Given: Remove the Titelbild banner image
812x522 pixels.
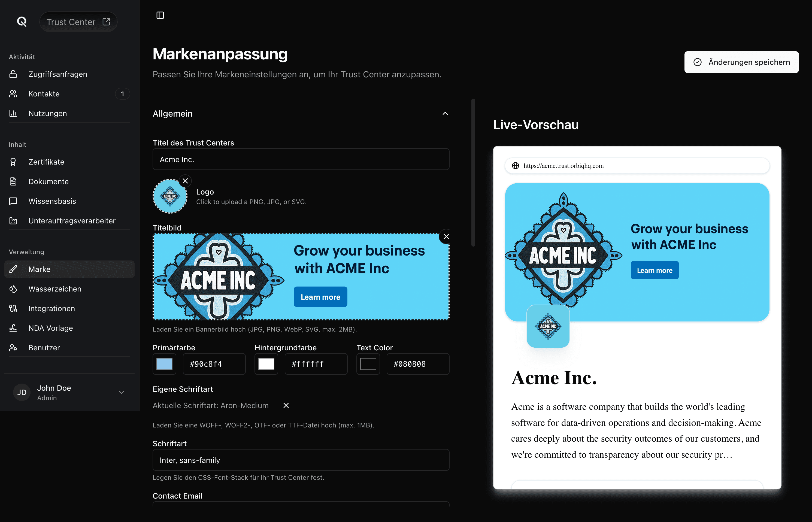Looking at the screenshot, I should (446, 236).
